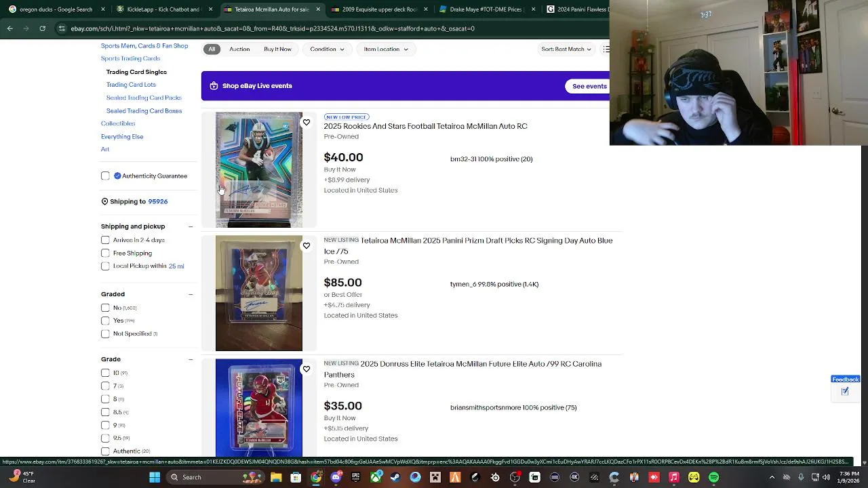Select the All listings filter
The width and height of the screenshot is (868, 488).
coord(212,49)
